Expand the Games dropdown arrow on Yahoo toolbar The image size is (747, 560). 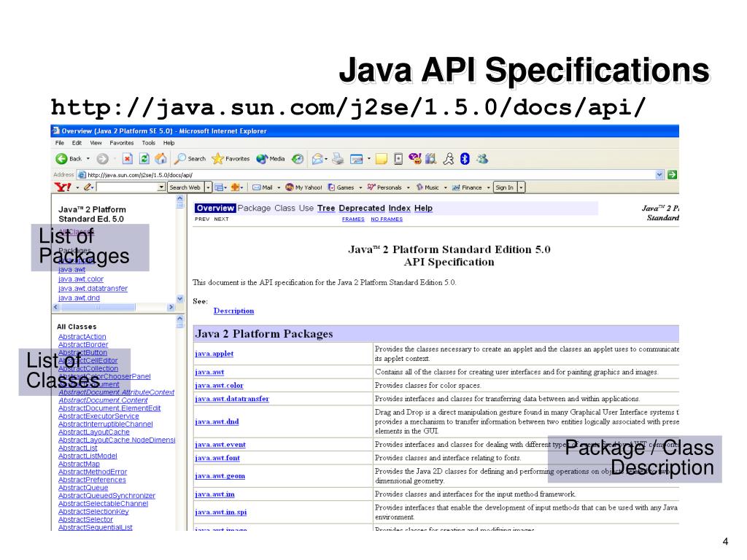360,187
